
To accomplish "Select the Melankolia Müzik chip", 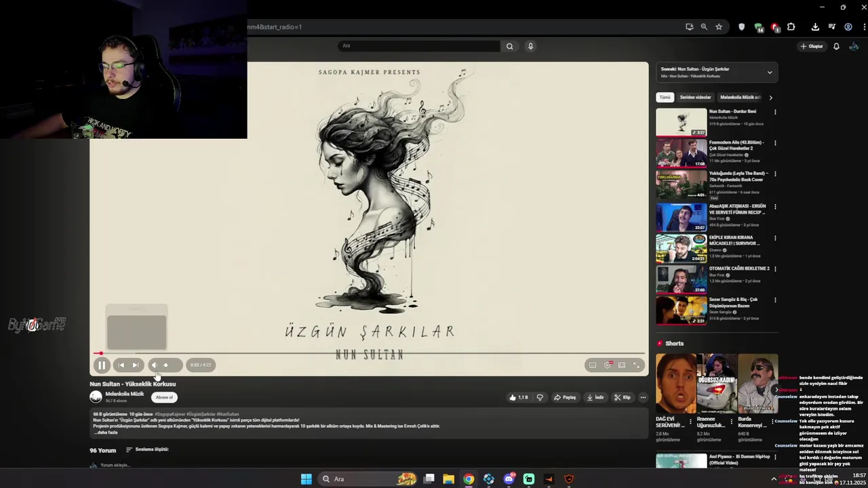I will 741,98.
